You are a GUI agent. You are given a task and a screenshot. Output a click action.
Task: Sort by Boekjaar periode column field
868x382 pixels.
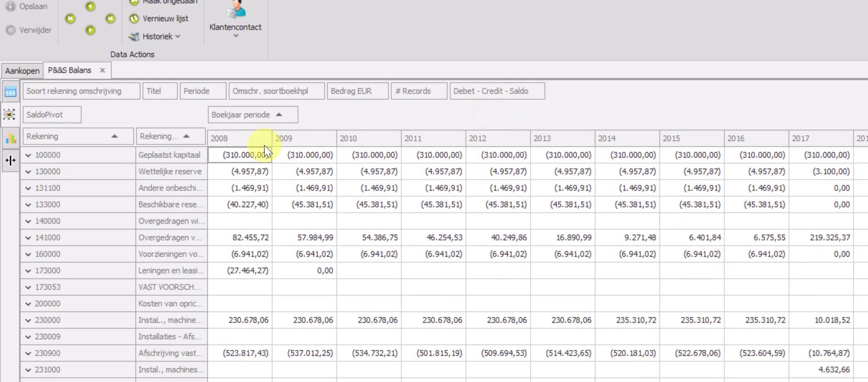pos(253,114)
